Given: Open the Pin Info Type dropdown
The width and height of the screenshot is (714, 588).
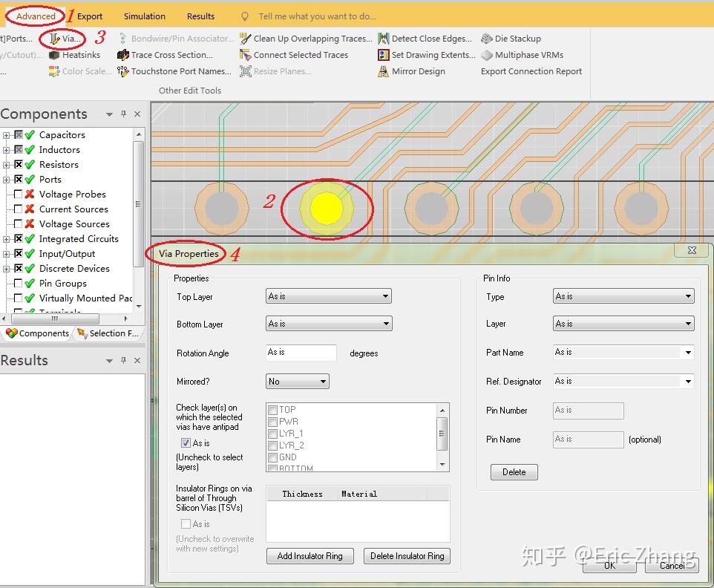Looking at the screenshot, I should pos(623,296).
